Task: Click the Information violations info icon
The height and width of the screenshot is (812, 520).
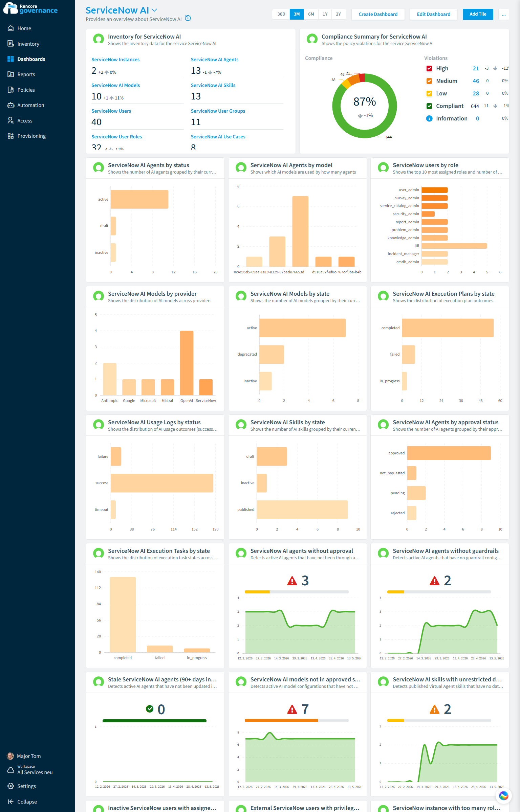Action: point(429,118)
